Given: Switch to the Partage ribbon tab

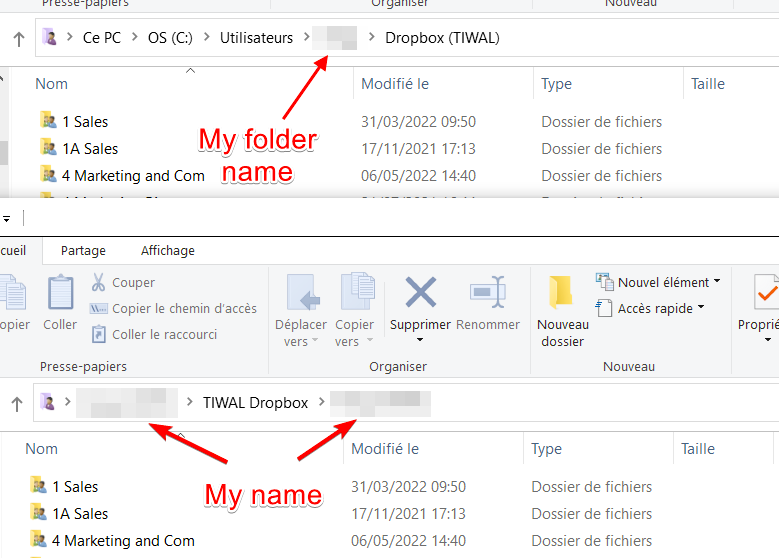Looking at the screenshot, I should (83, 250).
